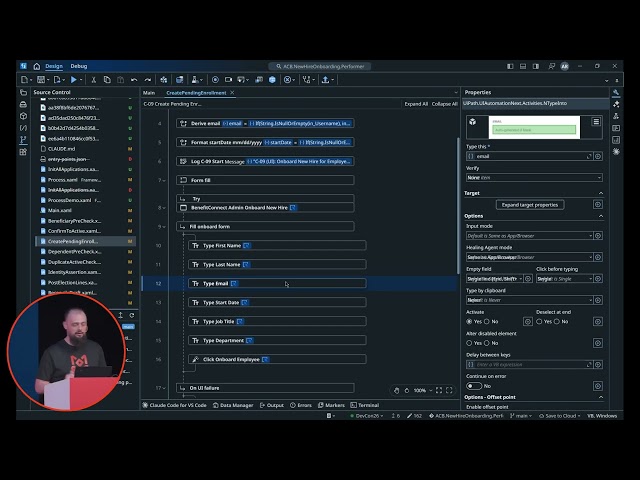Open the Data Manager panel tab
This screenshot has width=640, height=480.
coord(233,405)
